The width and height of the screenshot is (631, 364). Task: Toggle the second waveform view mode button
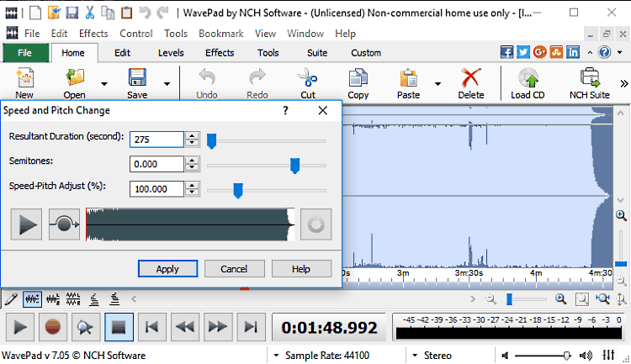click(53, 299)
